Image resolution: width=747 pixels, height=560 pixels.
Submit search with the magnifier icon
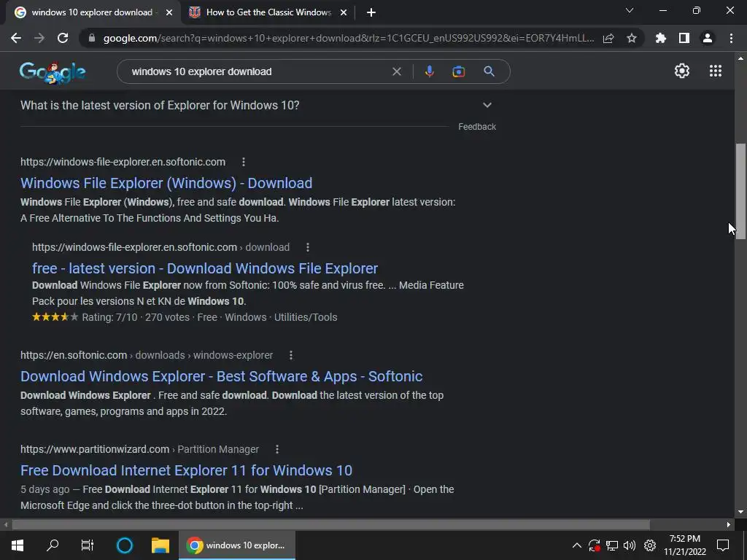tap(489, 71)
